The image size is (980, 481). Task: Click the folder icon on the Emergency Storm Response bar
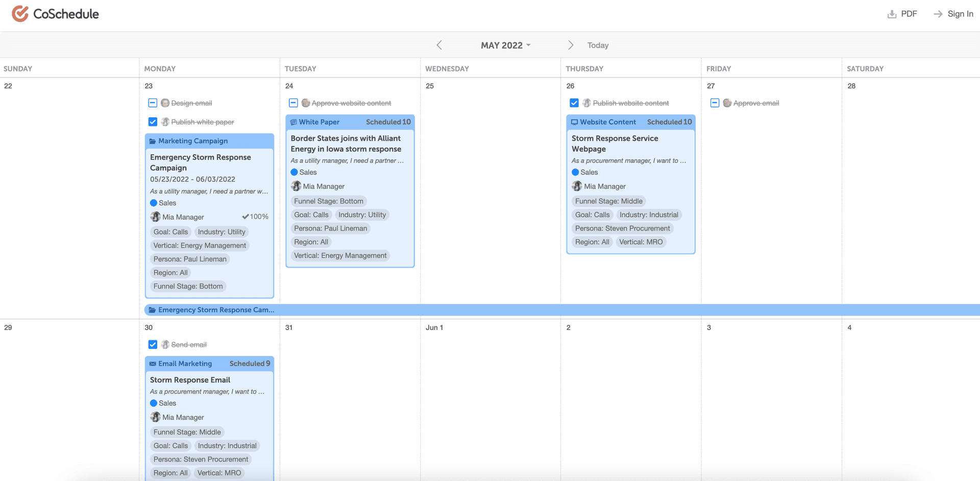coord(151,310)
